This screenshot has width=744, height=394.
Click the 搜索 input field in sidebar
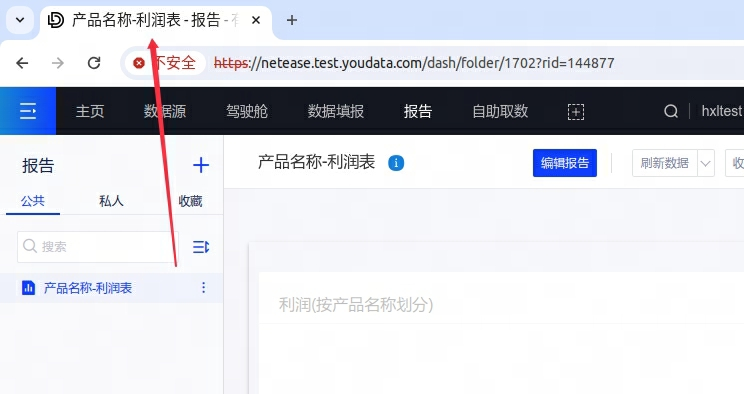point(98,247)
